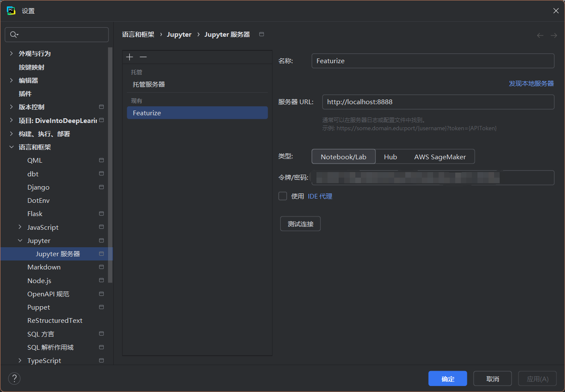Focus the 服务器 URL input field

click(x=438, y=102)
